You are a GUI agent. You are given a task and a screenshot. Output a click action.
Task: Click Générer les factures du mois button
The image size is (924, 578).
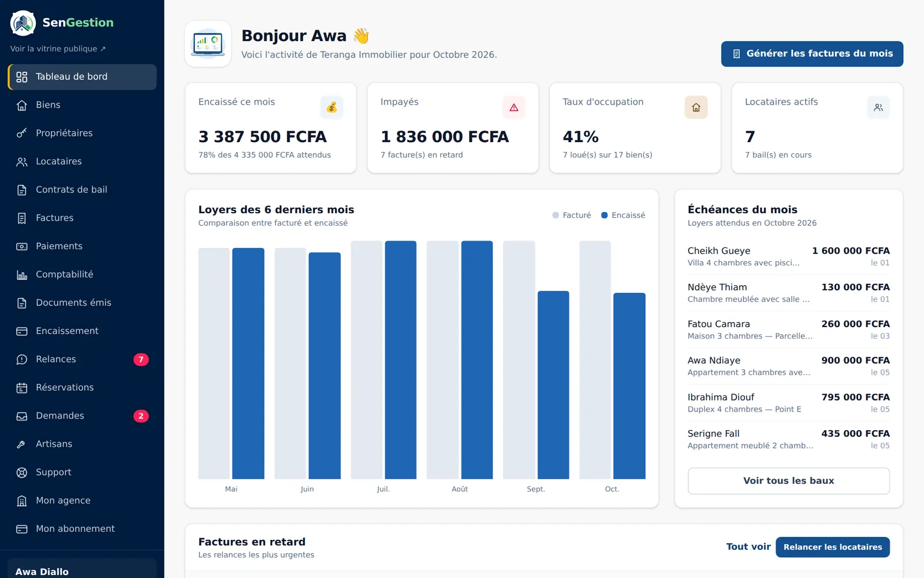pos(812,54)
